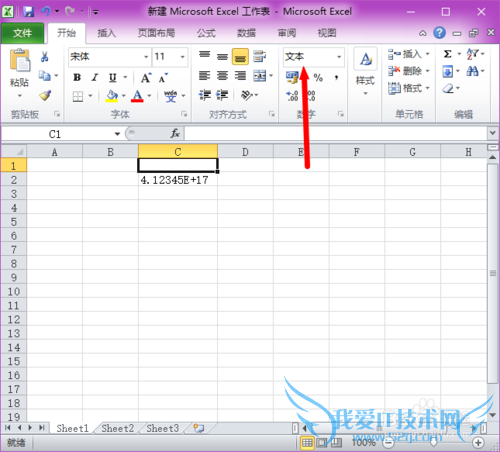Toggle Bold formatting
500x452 pixels.
[77, 78]
